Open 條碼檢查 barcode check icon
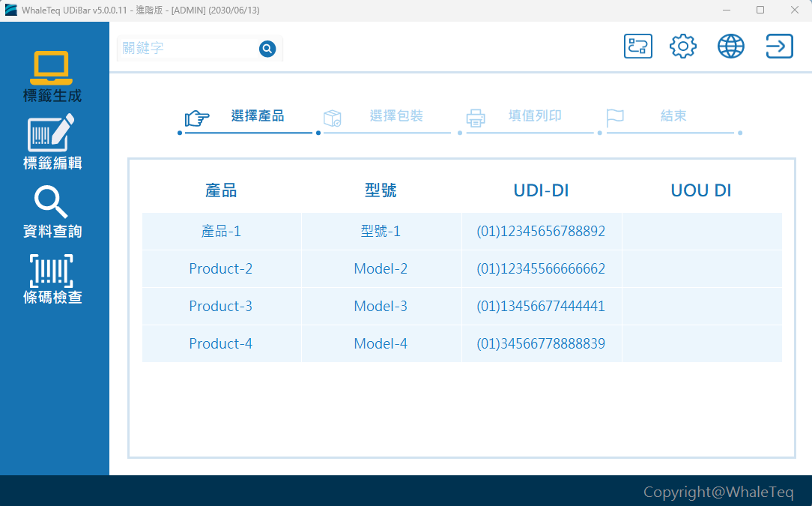This screenshot has width=812, height=506. click(x=51, y=271)
